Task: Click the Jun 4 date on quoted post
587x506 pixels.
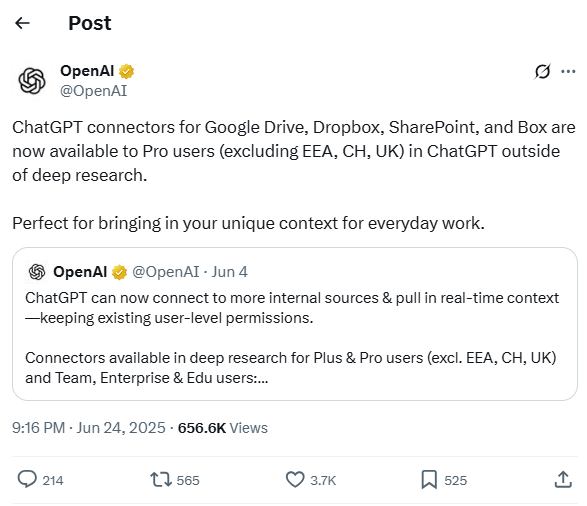Action: click(x=229, y=272)
